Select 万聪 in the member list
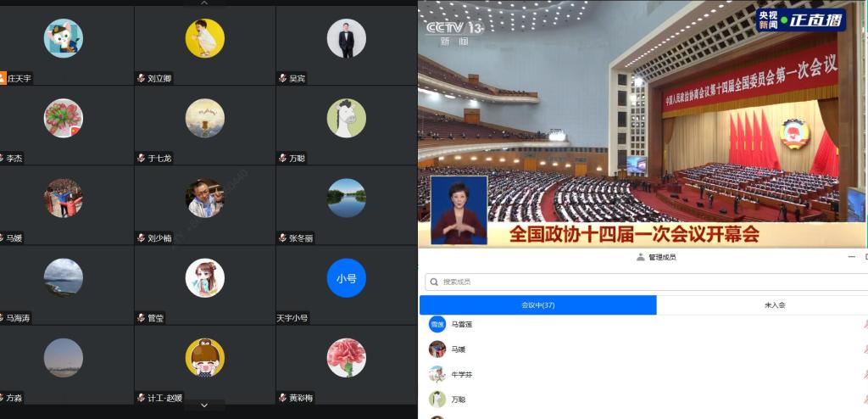This screenshot has width=868, height=419. pyautogui.click(x=458, y=399)
